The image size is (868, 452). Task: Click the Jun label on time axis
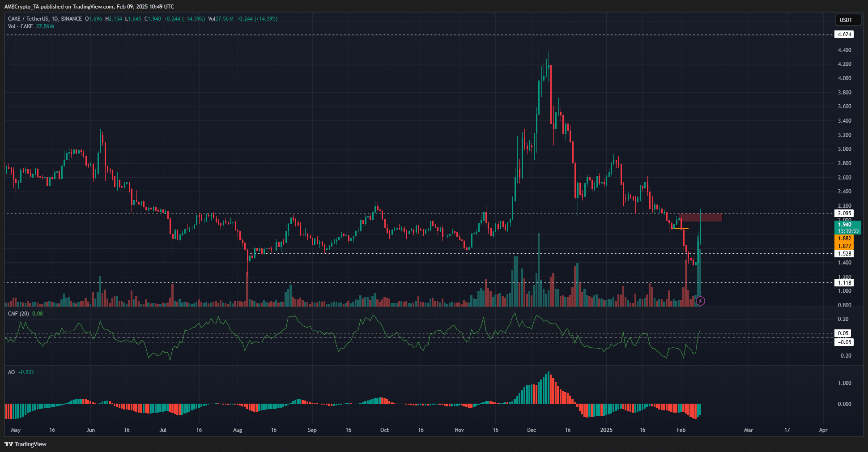coord(90,430)
